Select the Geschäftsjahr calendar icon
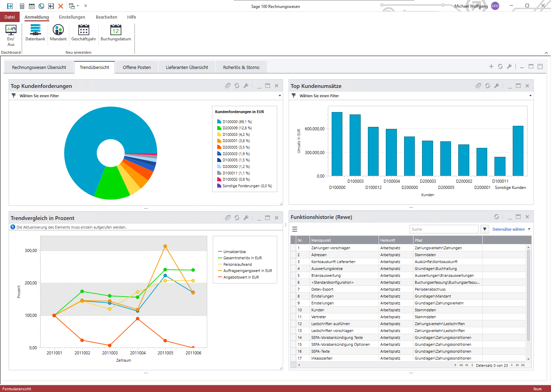 [x=83, y=30]
